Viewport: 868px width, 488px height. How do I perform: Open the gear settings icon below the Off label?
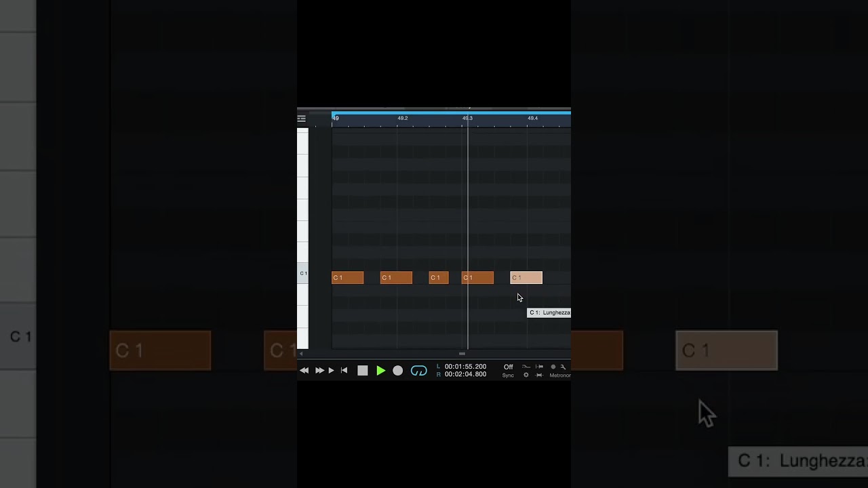coord(526,375)
